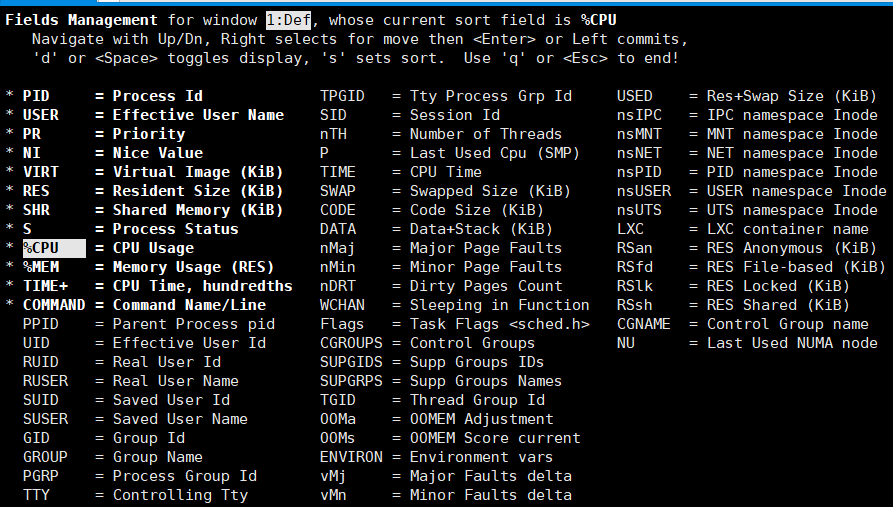Click the nsMNT field name
893x507 pixels.
pos(639,134)
